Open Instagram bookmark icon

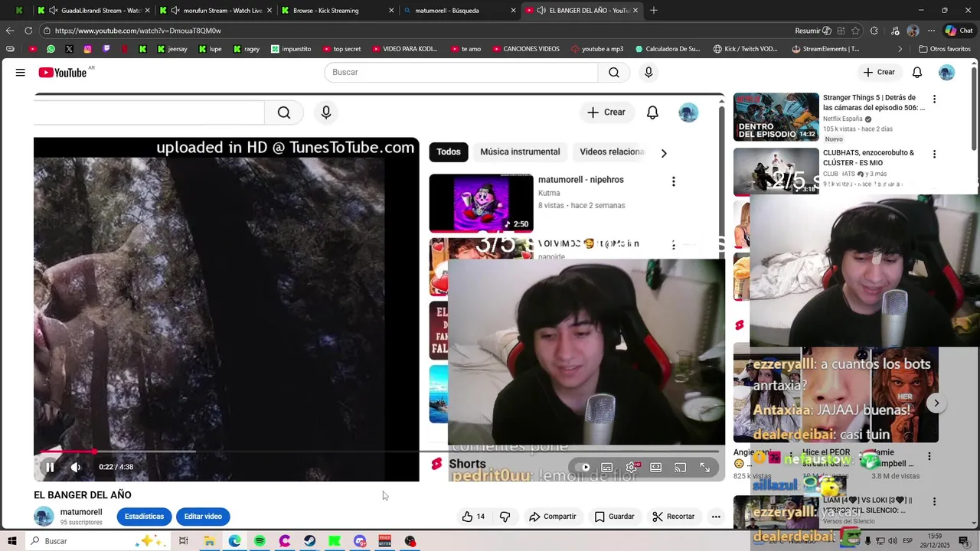pyautogui.click(x=87, y=49)
